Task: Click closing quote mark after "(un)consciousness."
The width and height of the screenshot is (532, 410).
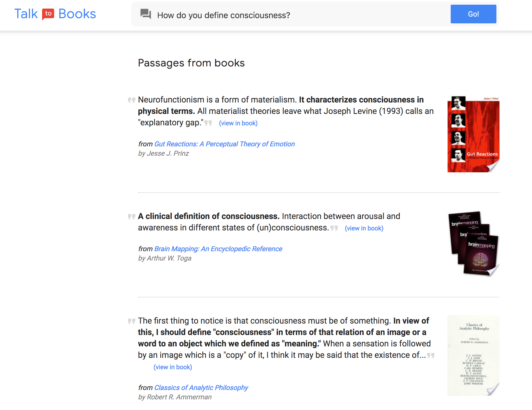Action: tap(334, 228)
